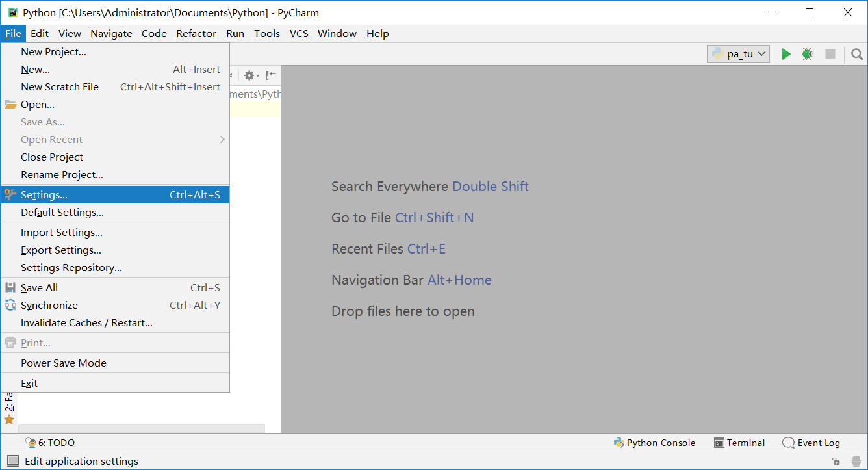
Task: Click the 'Drop files here to open' text
Action: tap(403, 311)
